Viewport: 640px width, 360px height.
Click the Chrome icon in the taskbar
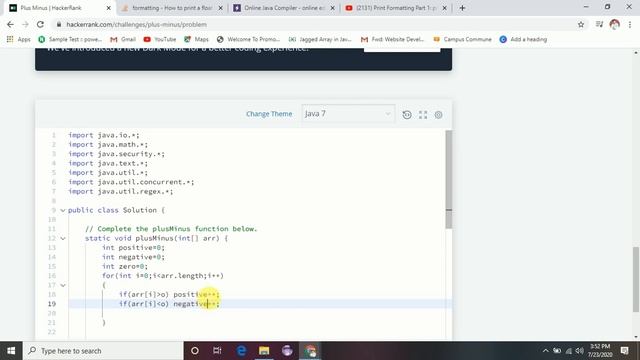tap(310, 351)
